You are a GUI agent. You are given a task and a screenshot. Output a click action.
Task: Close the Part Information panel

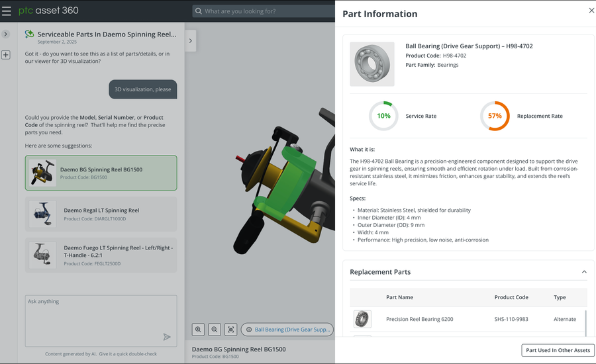coord(591,11)
